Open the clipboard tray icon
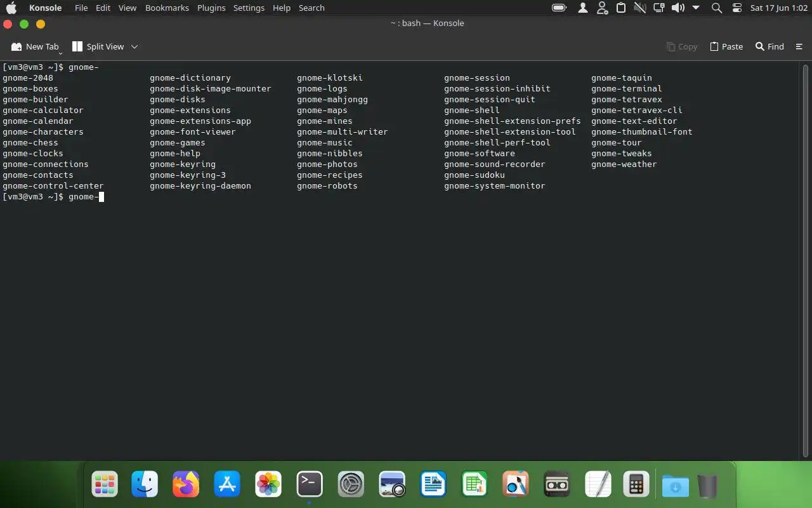Image resolution: width=812 pixels, height=508 pixels. (x=621, y=8)
